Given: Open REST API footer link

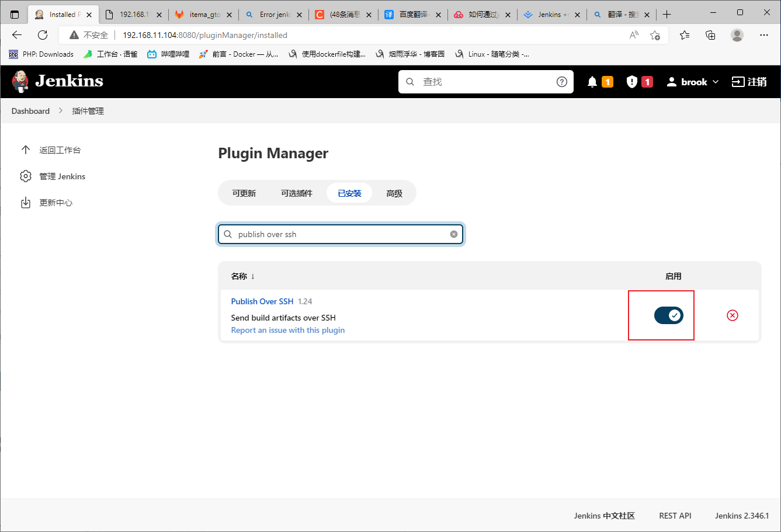Looking at the screenshot, I should [x=675, y=516].
